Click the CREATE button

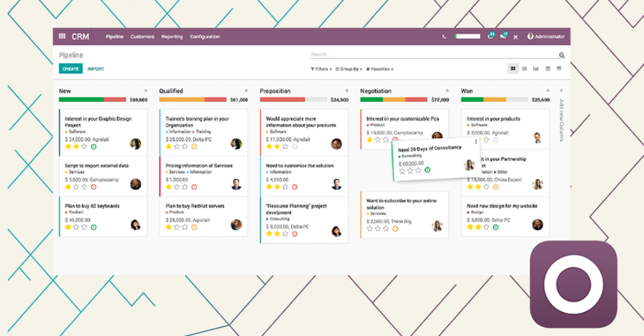tap(70, 68)
